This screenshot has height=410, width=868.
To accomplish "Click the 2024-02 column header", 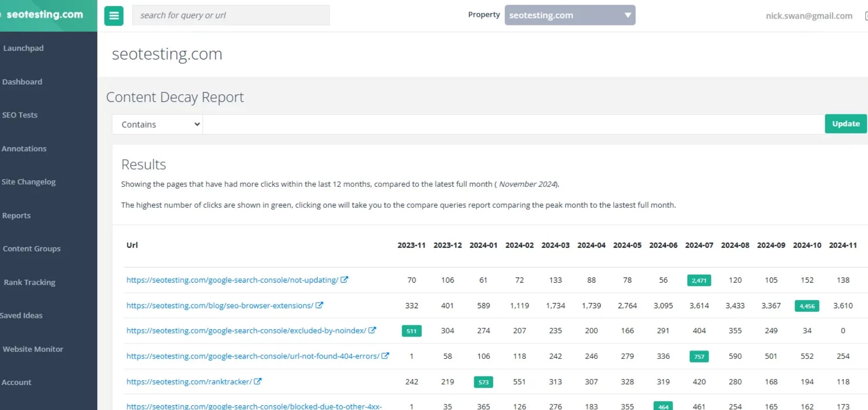I will pos(519,245).
